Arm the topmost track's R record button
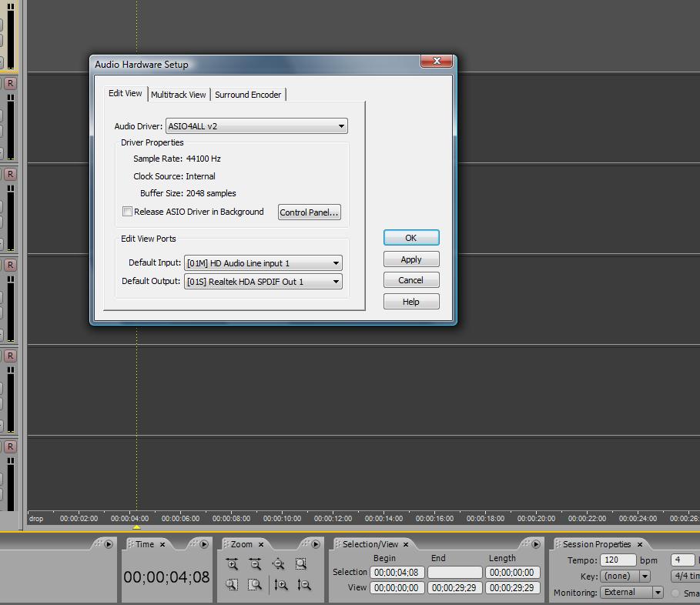The height and width of the screenshot is (605, 700). tap(10, 83)
